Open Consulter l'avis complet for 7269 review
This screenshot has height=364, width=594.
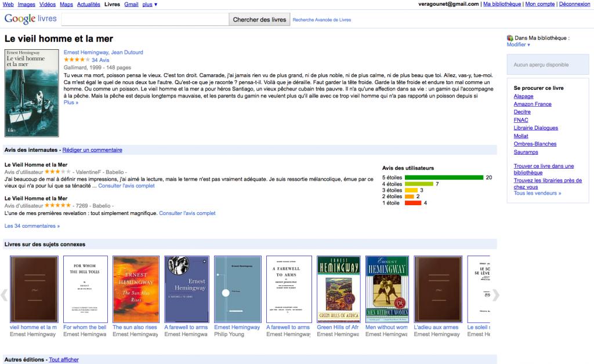coord(187,213)
